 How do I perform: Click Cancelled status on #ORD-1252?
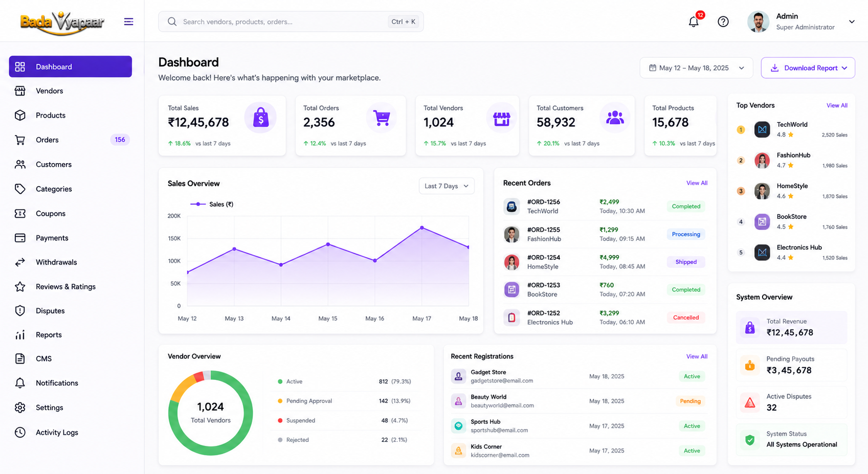[x=686, y=318]
